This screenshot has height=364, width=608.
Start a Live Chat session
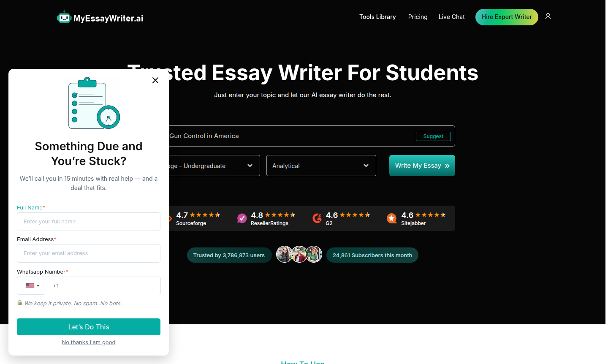(x=451, y=17)
